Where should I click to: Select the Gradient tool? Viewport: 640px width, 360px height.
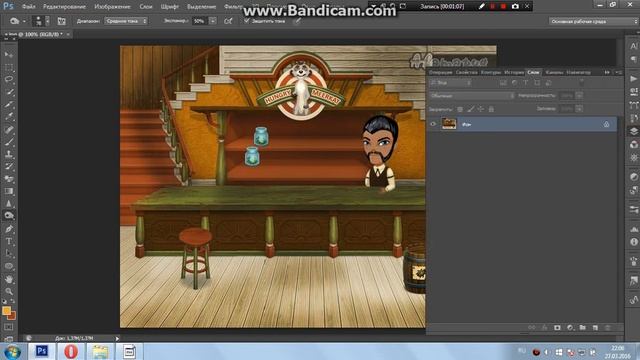9,191
